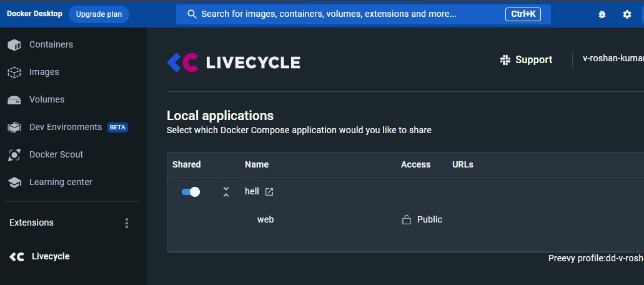Click the Preevy profile text
This screenshot has width=644, height=285.
click(596, 258)
